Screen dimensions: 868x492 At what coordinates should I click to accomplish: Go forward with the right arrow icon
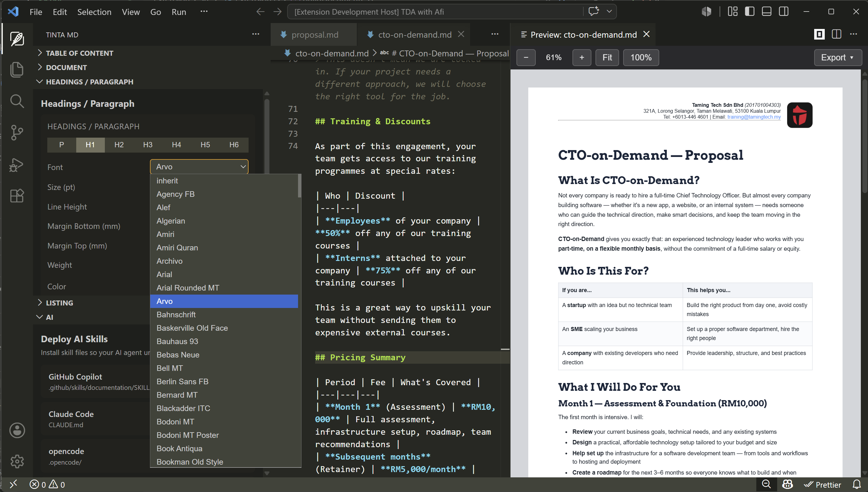coord(278,12)
